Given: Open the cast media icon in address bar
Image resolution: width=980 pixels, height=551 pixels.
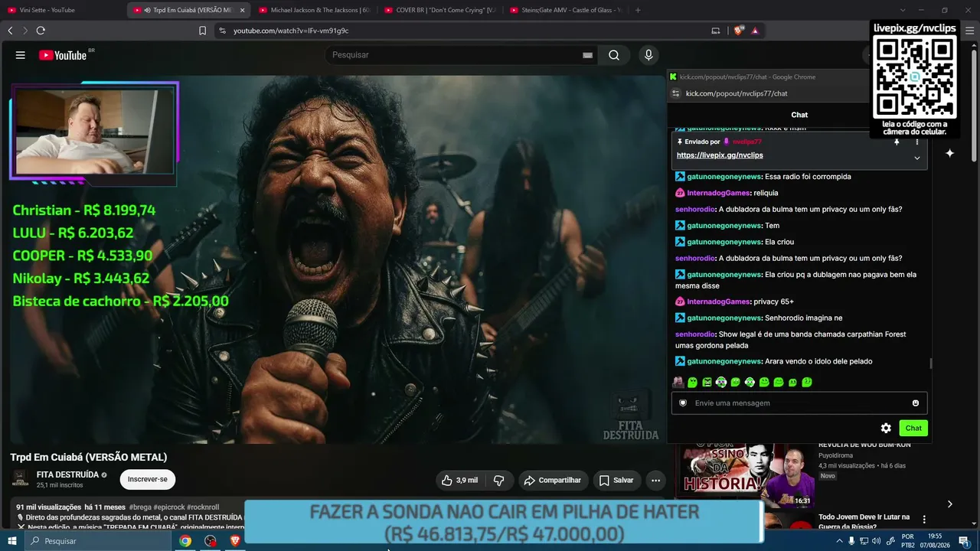Looking at the screenshot, I should click(x=716, y=31).
